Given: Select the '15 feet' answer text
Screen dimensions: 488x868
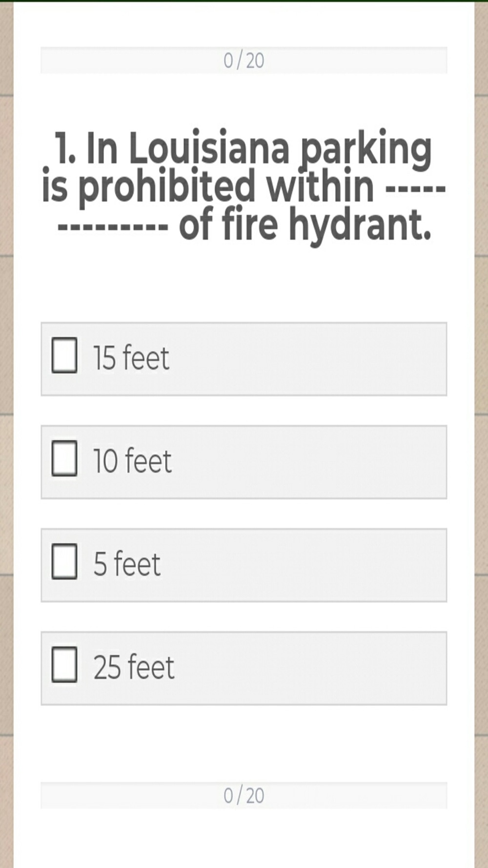Looking at the screenshot, I should (131, 357).
